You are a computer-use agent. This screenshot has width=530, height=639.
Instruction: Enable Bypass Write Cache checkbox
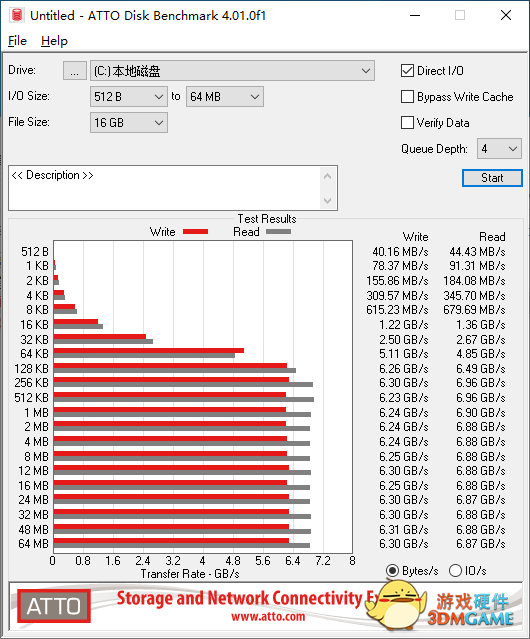click(x=407, y=97)
